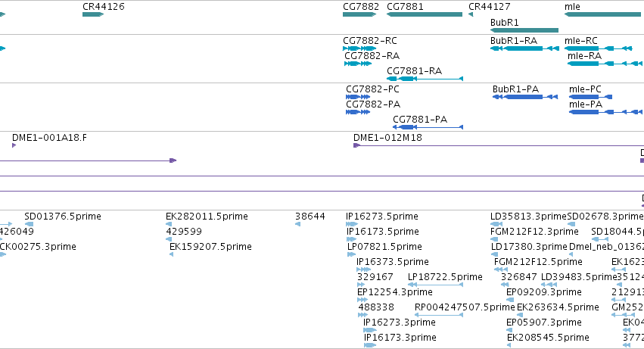The height and width of the screenshot is (349, 644).
Task: Click the EP05907.3prime EST label
Action: tap(544, 323)
